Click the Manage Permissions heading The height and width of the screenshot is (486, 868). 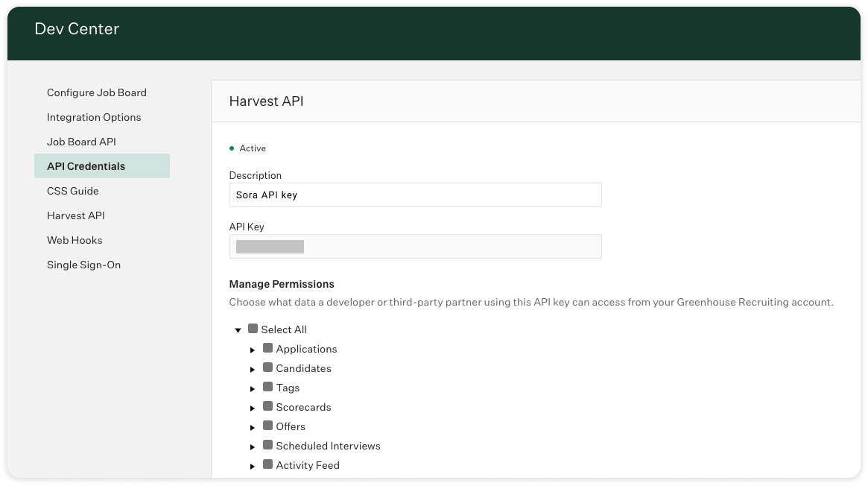point(282,284)
